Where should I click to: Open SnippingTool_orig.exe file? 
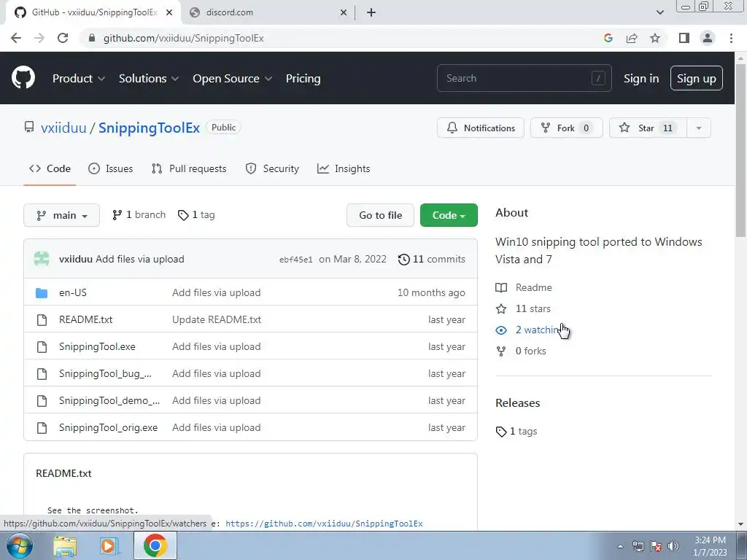(x=108, y=427)
